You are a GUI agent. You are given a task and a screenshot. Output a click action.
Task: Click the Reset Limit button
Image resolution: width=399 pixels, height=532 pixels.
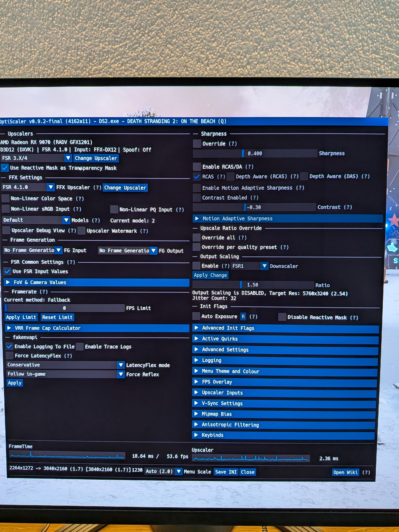[57, 317]
